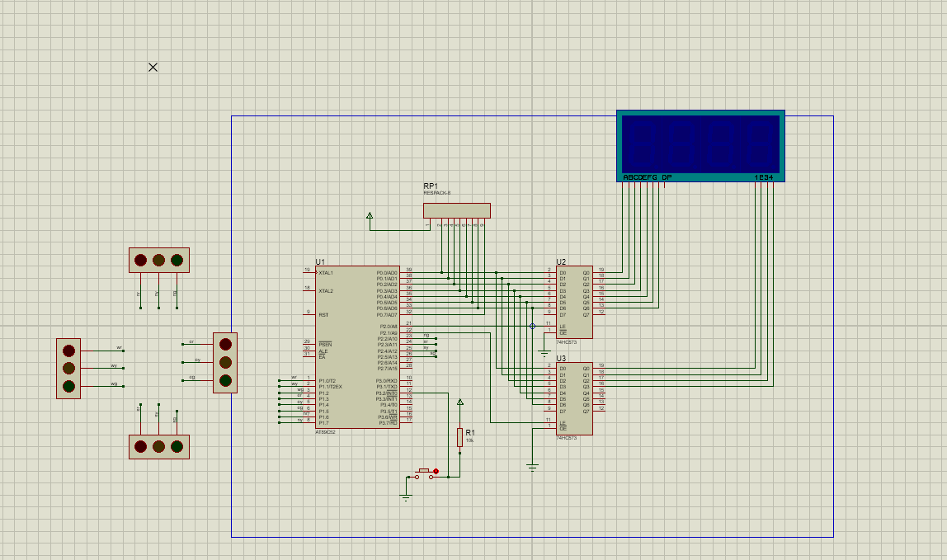Click the RST pin label on U1

pyautogui.click(x=323, y=315)
